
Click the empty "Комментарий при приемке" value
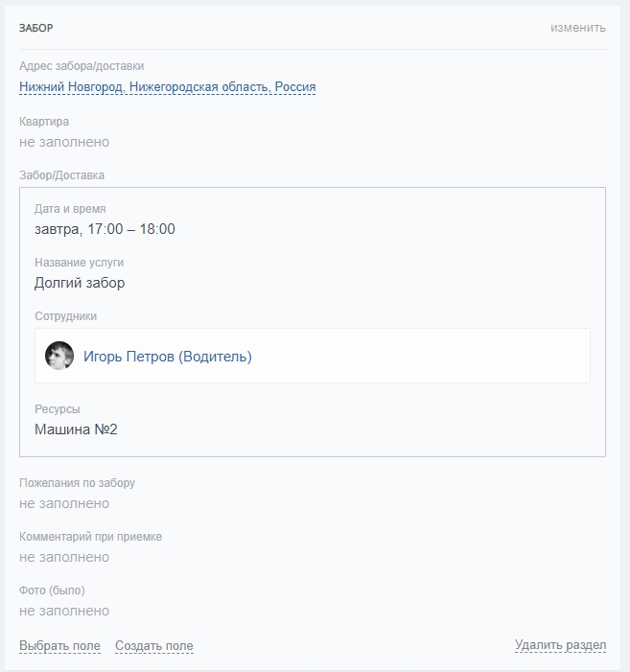click(x=64, y=557)
